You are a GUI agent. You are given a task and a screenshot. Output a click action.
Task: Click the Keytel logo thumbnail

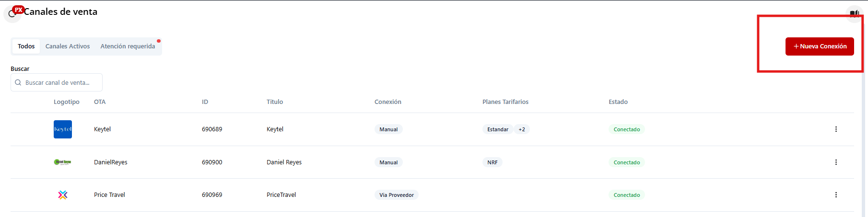[x=63, y=129]
